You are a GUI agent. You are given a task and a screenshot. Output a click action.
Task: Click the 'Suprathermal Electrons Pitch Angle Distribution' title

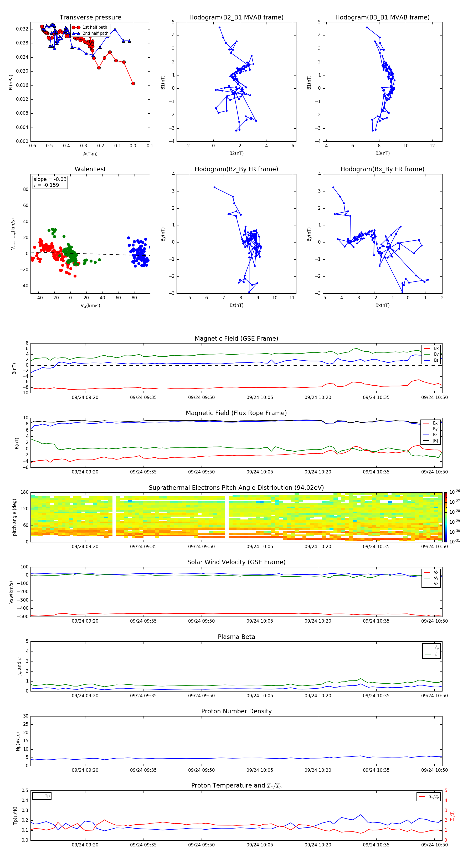[236, 488]
